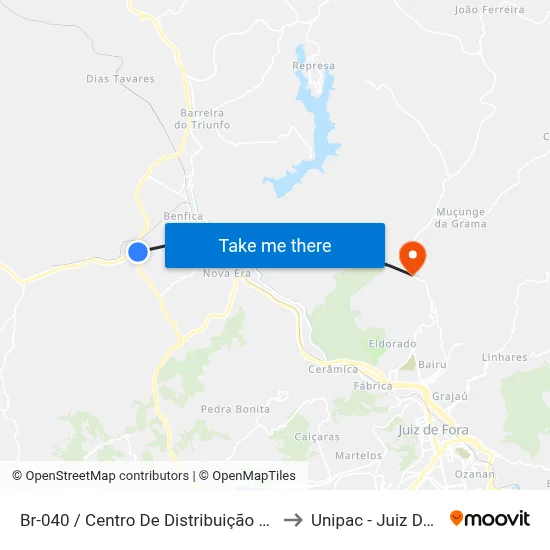Click the João Ferreira map label
Image resolution: width=550 pixels, height=550 pixels.
click(x=490, y=9)
